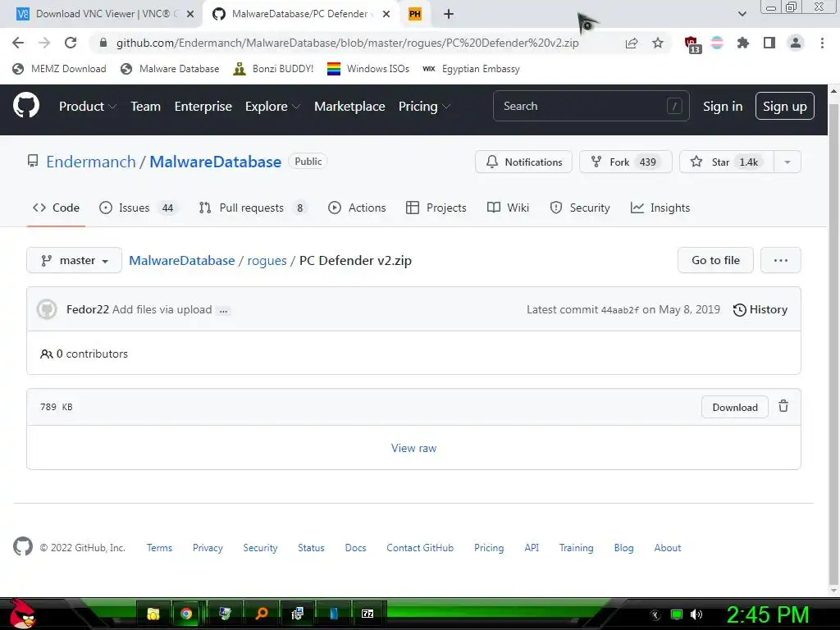Screen dimensions: 840x630
Task: Close the MalwareDatabase tab
Action: (386, 14)
